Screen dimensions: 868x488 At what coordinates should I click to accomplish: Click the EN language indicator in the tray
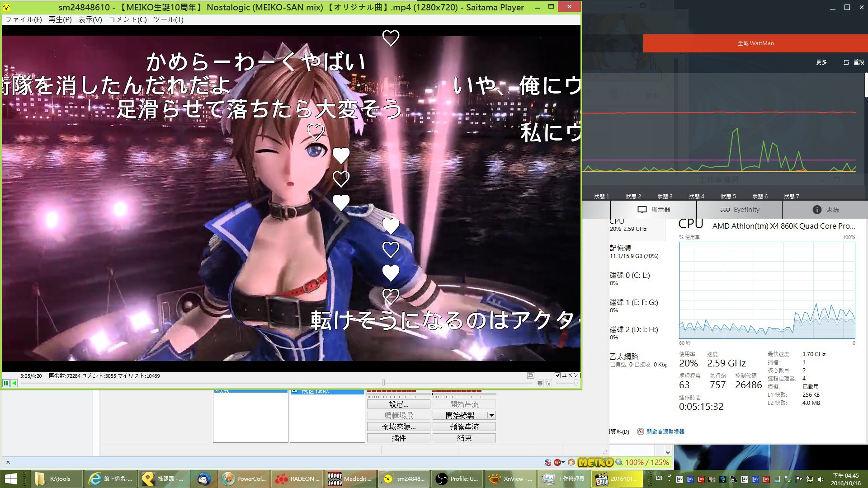(659, 478)
